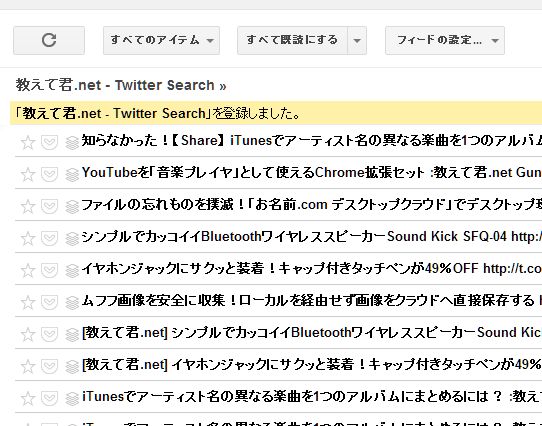This screenshot has width=542, height=426.
Task: Open the ムフフ画像を安全に収集 entry title
Action: tap(311, 300)
